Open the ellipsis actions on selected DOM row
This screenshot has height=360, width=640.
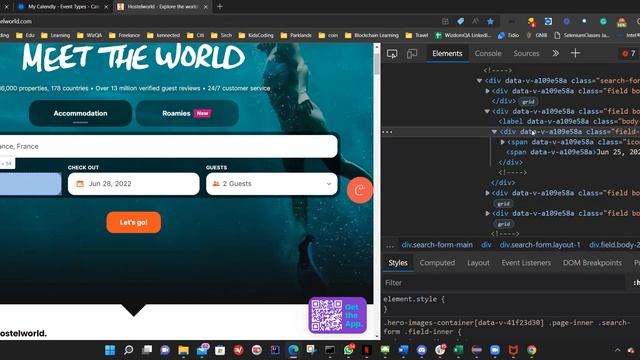tap(387, 132)
